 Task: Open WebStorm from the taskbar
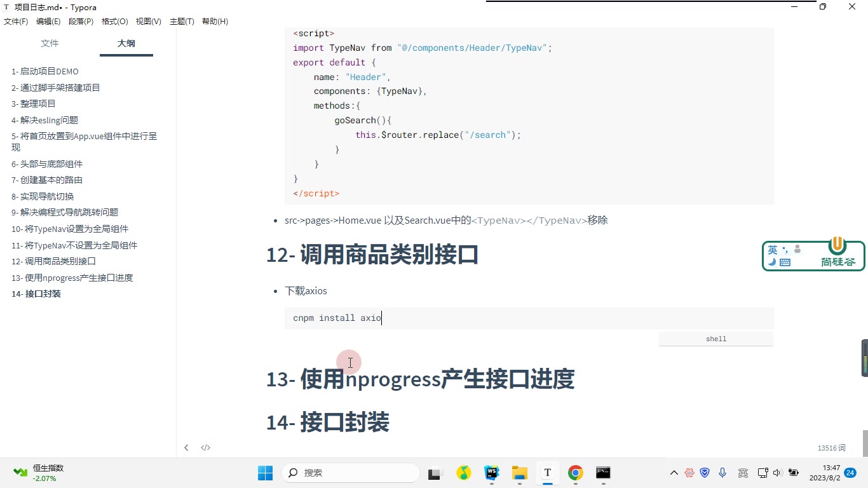(x=492, y=473)
